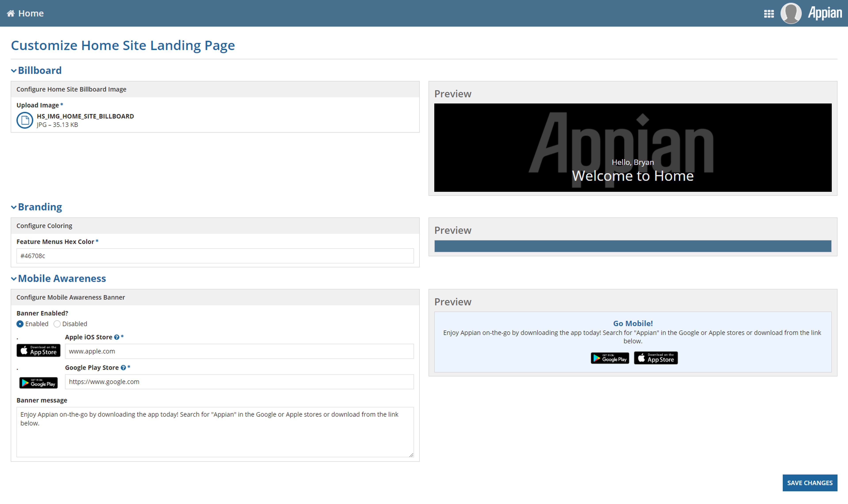Image resolution: width=848 pixels, height=504 pixels.
Task: Collapse the Mobile Awareness section chevron
Action: (x=13, y=279)
